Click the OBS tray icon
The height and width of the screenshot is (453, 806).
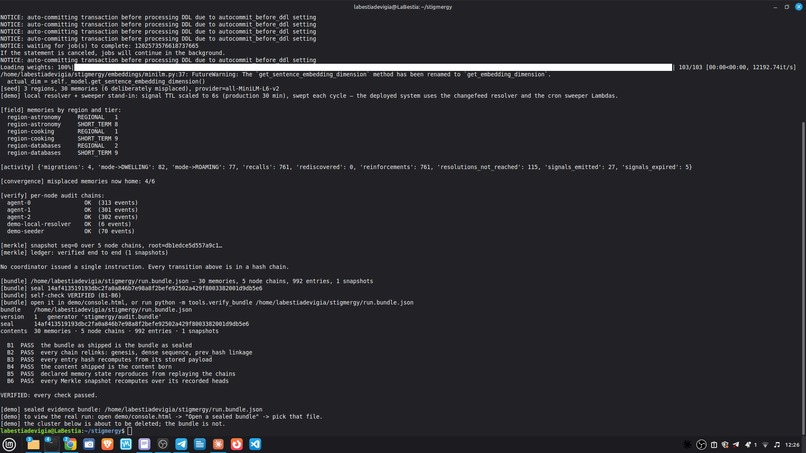(701, 445)
